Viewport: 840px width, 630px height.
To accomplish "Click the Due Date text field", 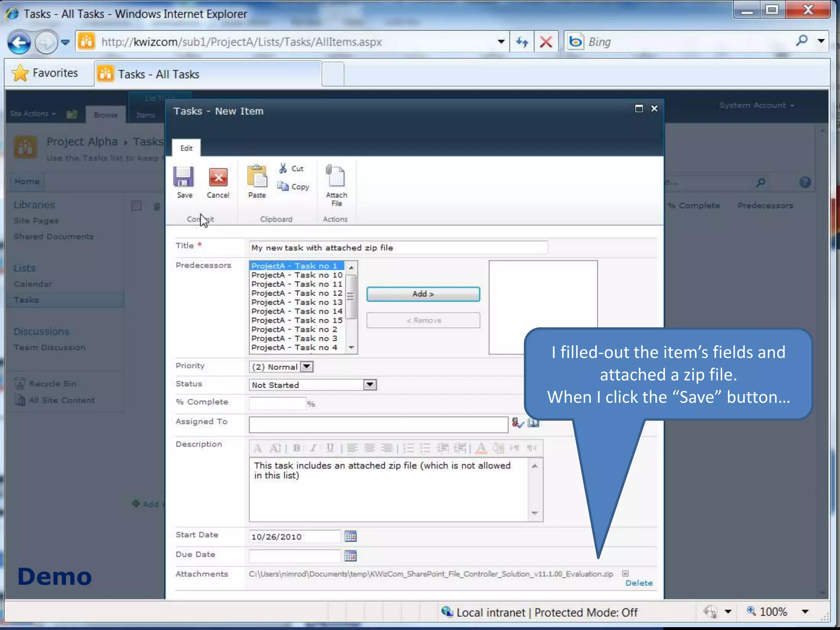I will point(294,556).
